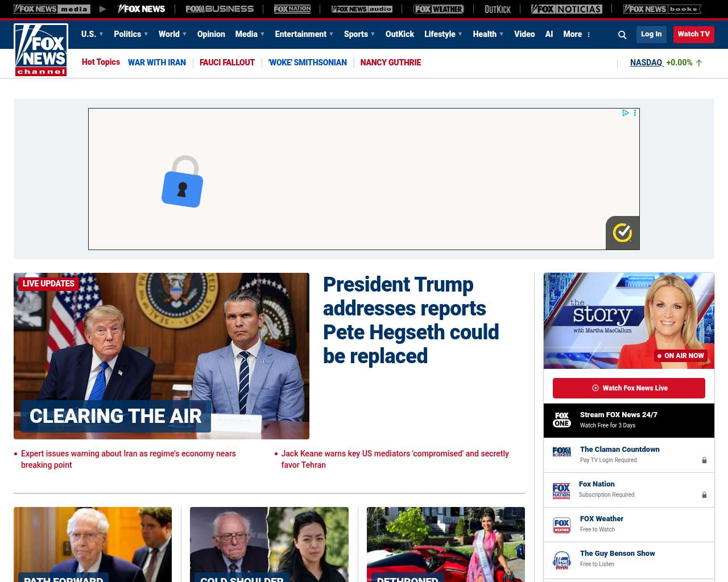This screenshot has width=728, height=582.
Task: Click the lock icon on The Claman Countdown row
Action: click(x=704, y=460)
